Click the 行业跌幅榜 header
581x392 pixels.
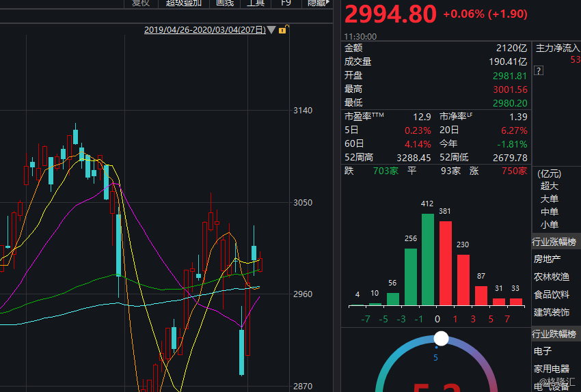point(554,334)
